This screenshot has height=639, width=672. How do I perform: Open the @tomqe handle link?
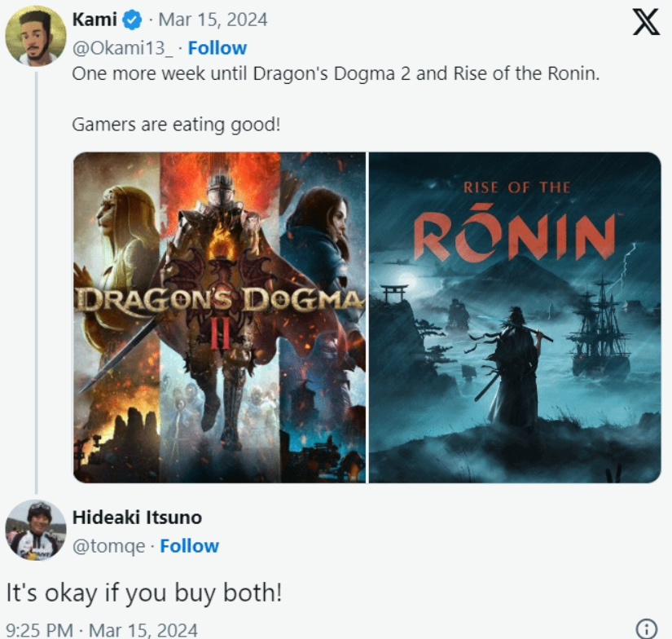click(x=109, y=547)
